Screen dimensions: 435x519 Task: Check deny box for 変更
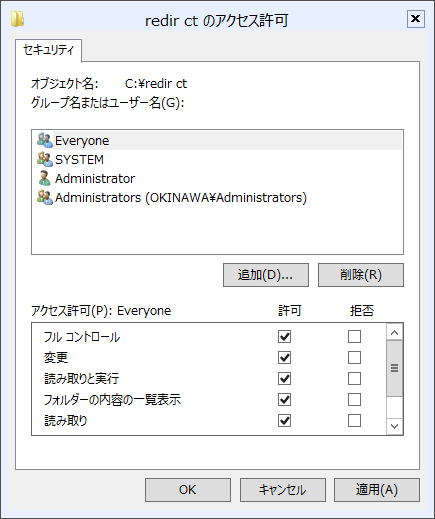pyautogui.click(x=354, y=358)
